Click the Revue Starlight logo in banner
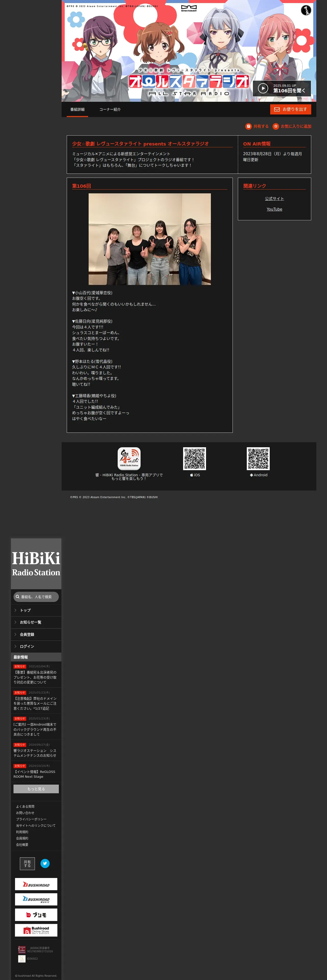327x980 pixels. point(189,8)
